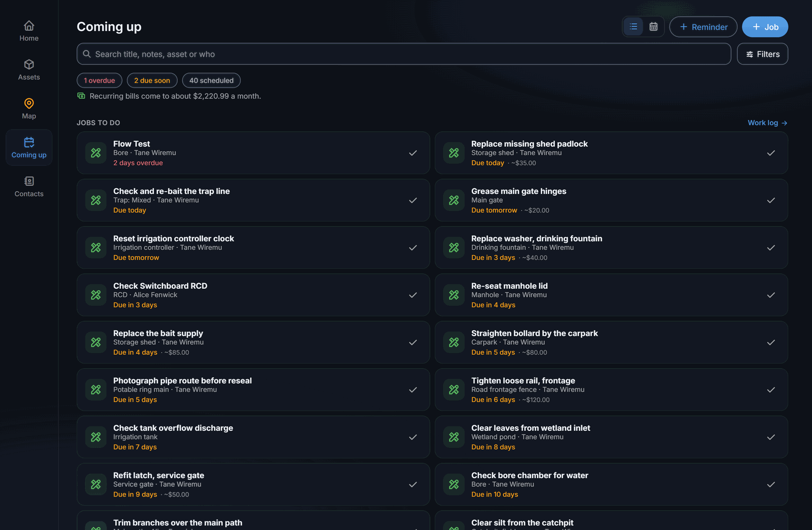
Task: Open the Contacts page
Action: click(29, 186)
